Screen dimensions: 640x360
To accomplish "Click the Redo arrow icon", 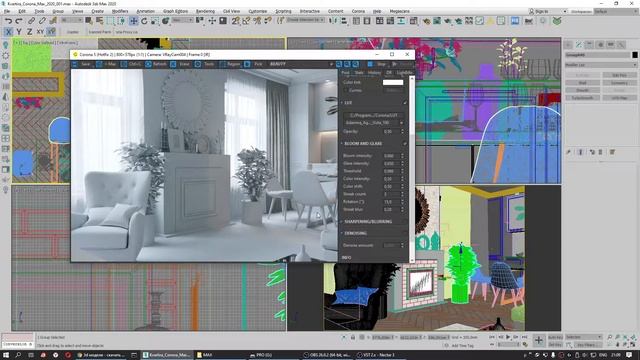I will (x=19, y=21).
